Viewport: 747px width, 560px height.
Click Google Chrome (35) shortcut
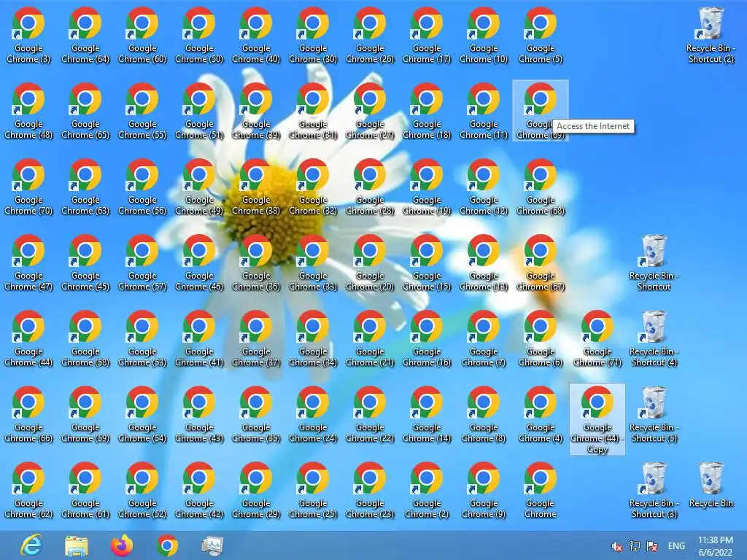coord(256,414)
